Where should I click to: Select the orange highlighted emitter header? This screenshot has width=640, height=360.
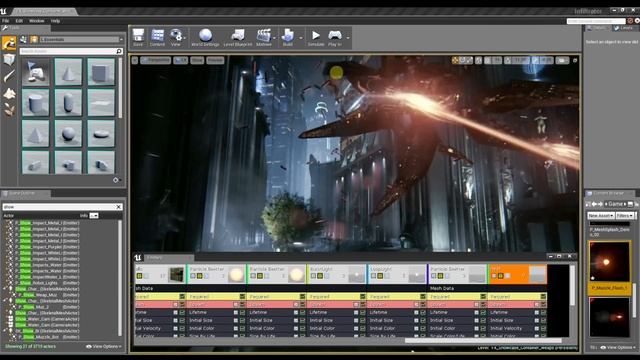click(x=517, y=274)
